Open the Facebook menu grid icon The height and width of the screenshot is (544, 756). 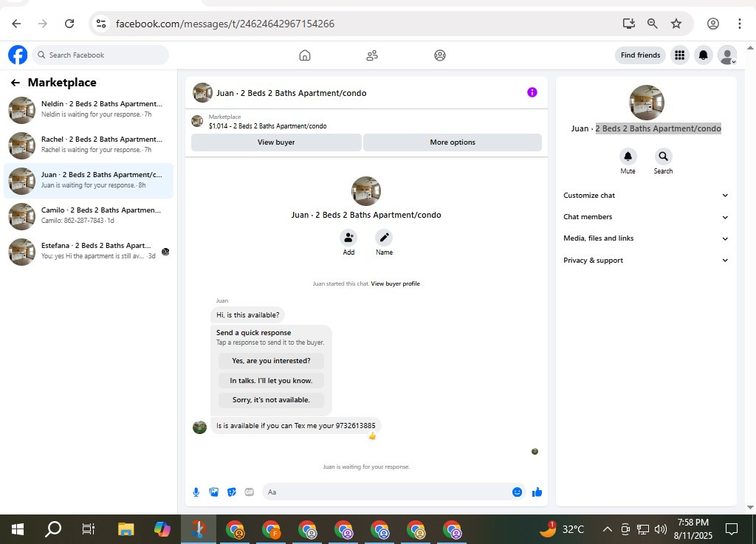click(x=679, y=55)
